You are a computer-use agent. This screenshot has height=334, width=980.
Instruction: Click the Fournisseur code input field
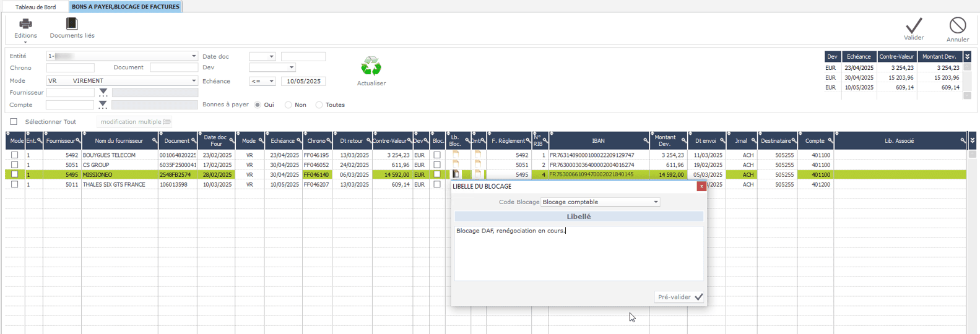[71, 93]
